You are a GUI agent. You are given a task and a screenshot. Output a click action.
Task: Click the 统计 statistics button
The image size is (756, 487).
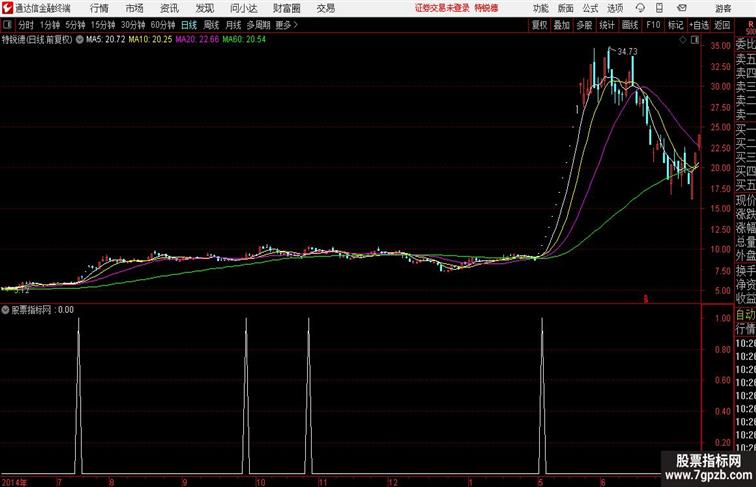coord(607,25)
